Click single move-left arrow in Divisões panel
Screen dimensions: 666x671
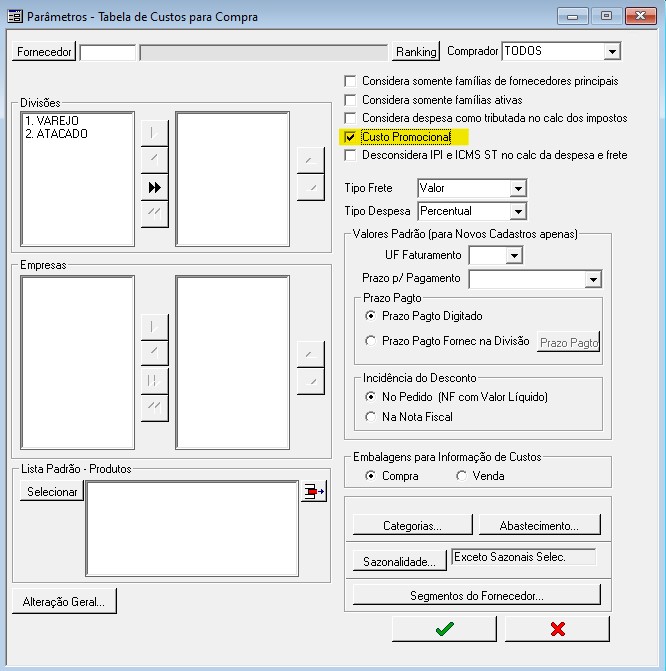tap(155, 160)
